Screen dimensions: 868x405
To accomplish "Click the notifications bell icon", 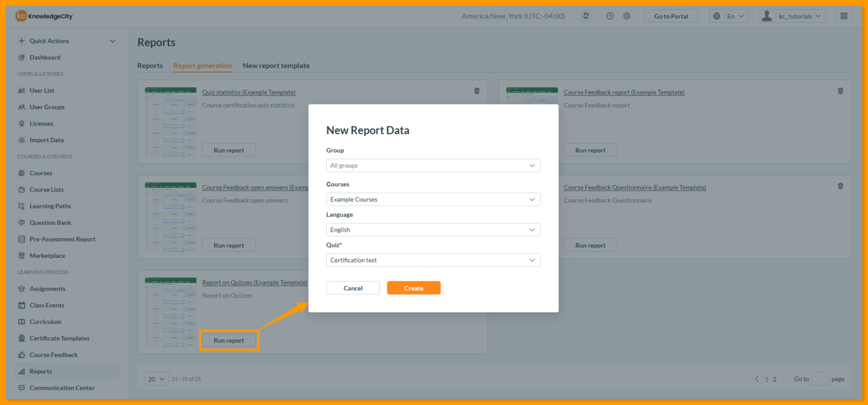I will [586, 16].
